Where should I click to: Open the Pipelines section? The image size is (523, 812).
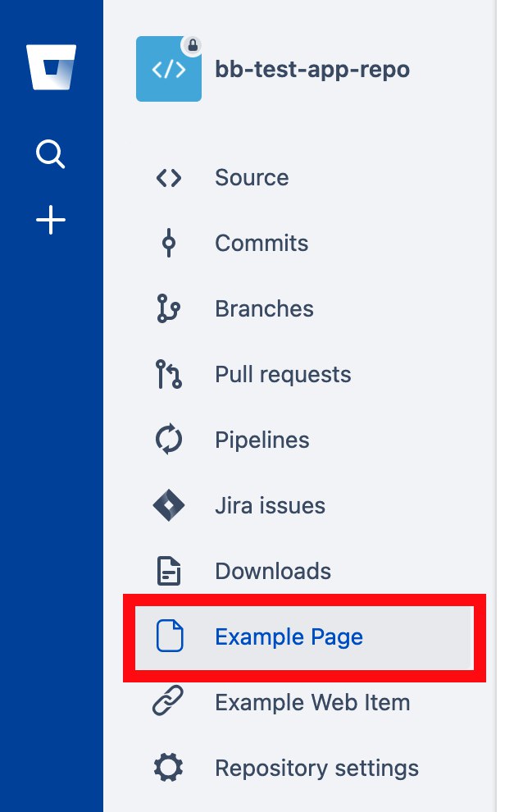click(x=262, y=440)
